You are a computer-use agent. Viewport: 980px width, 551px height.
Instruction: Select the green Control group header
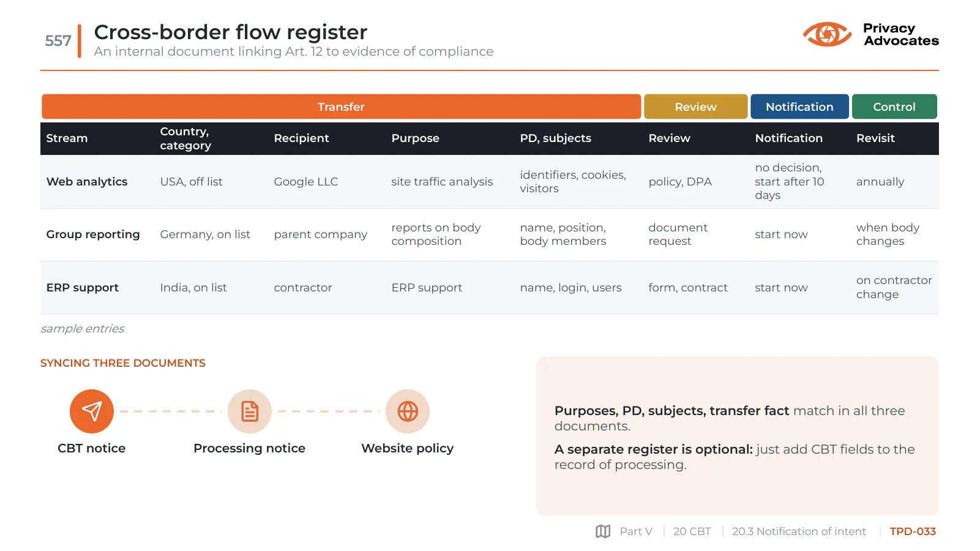pyautogui.click(x=894, y=107)
